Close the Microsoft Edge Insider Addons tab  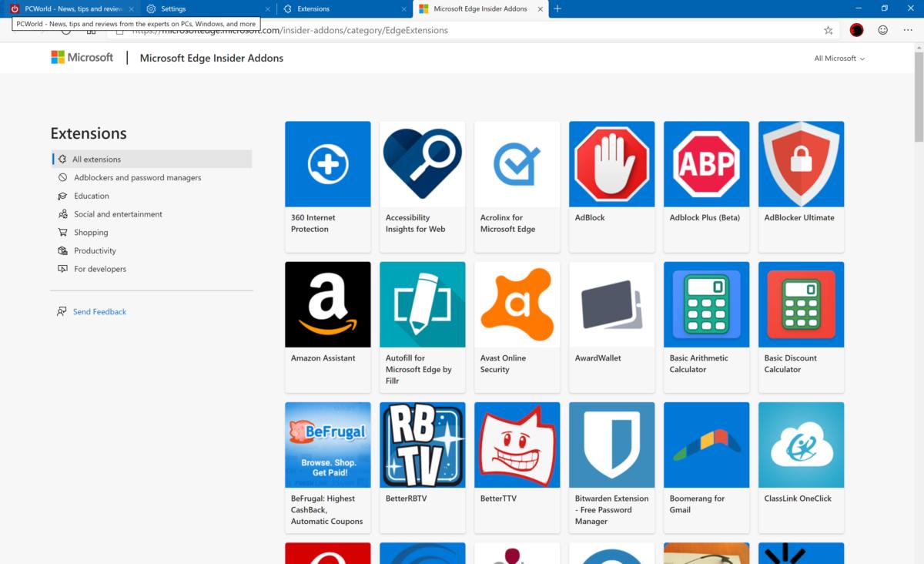[x=541, y=8]
